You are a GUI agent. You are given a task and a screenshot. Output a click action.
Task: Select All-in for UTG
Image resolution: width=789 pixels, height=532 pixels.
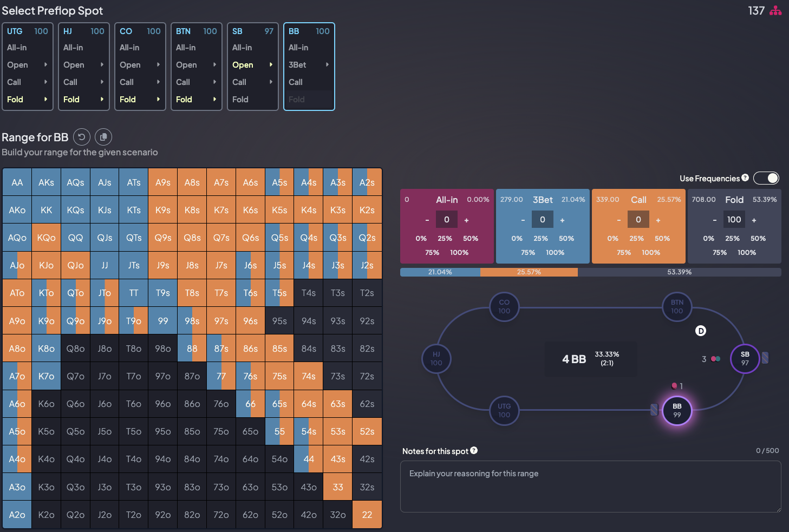(x=17, y=48)
